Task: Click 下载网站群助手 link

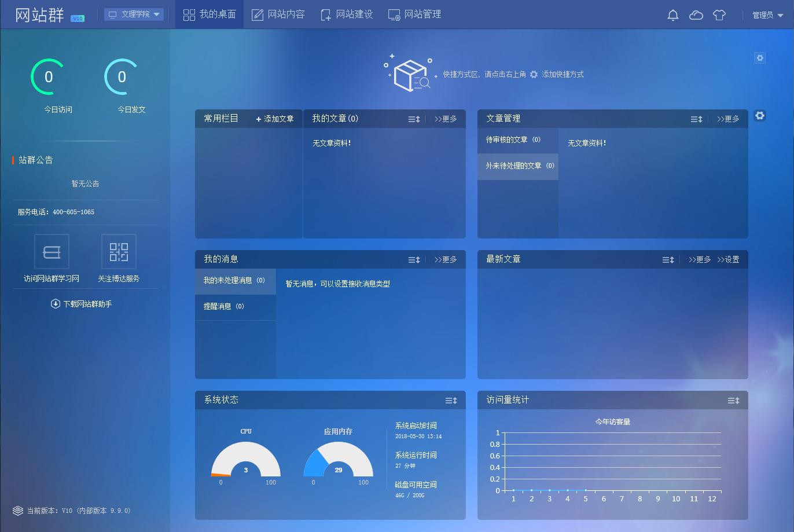Action: pyautogui.click(x=82, y=304)
